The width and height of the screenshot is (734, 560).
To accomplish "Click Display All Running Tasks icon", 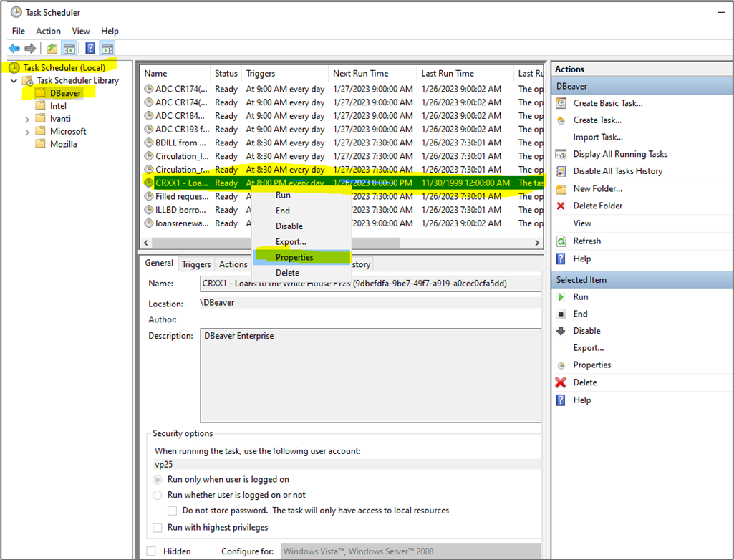I will click(561, 154).
